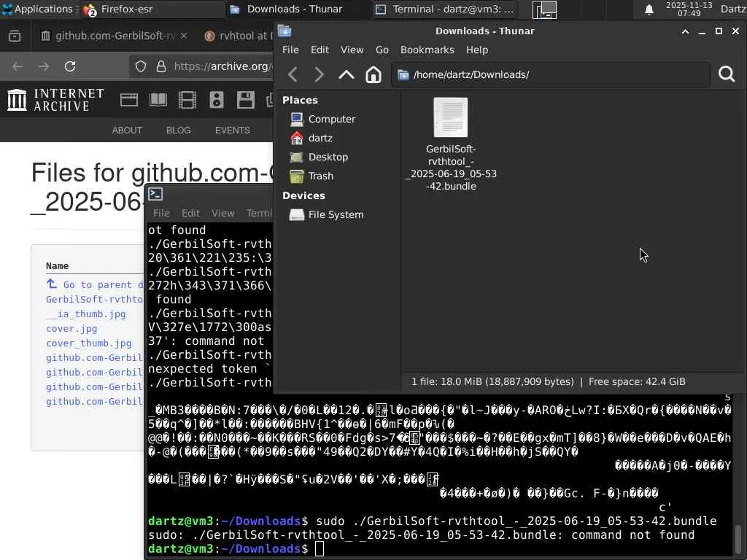Open cover_thumb.jpg file link

point(88,343)
